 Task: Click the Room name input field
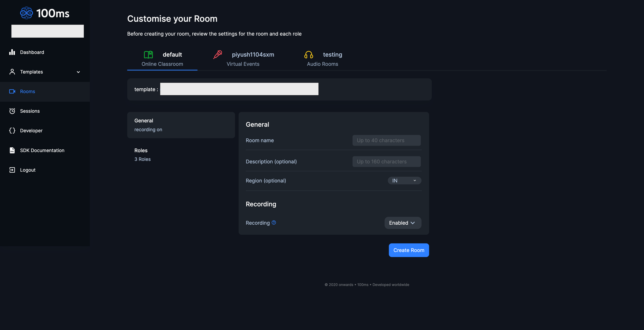(x=386, y=140)
